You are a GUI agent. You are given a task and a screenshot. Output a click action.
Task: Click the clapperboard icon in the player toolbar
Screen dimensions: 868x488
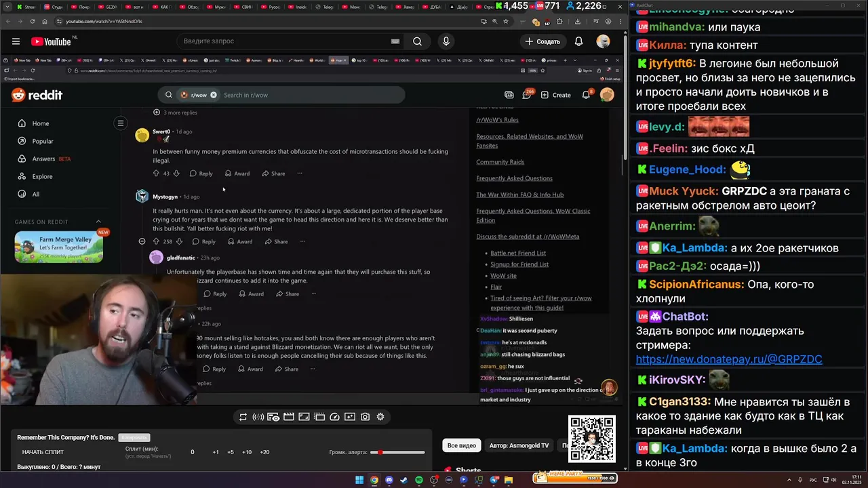[289, 417]
